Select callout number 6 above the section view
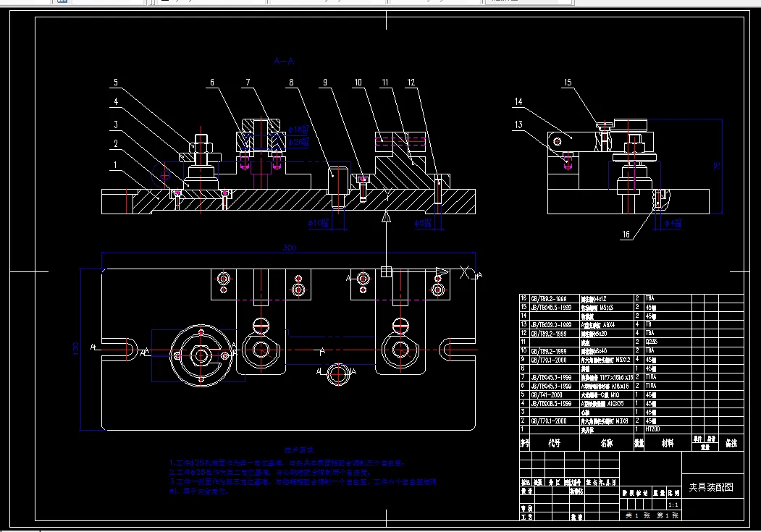 (212, 83)
